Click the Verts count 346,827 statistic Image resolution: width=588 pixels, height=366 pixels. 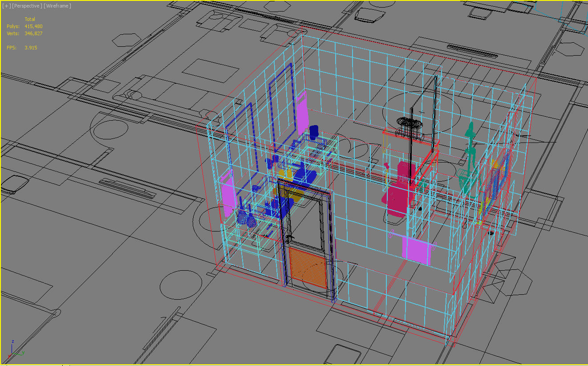click(33, 33)
